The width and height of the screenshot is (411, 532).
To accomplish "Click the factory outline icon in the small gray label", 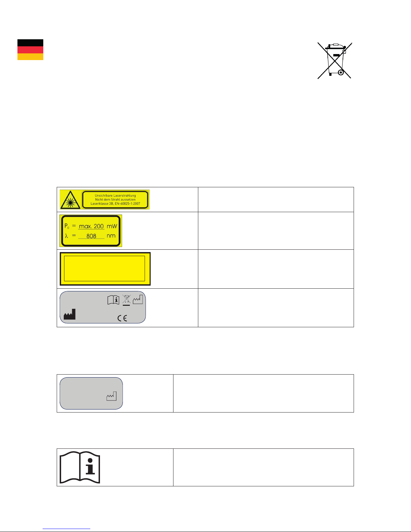I will (x=111, y=396).
